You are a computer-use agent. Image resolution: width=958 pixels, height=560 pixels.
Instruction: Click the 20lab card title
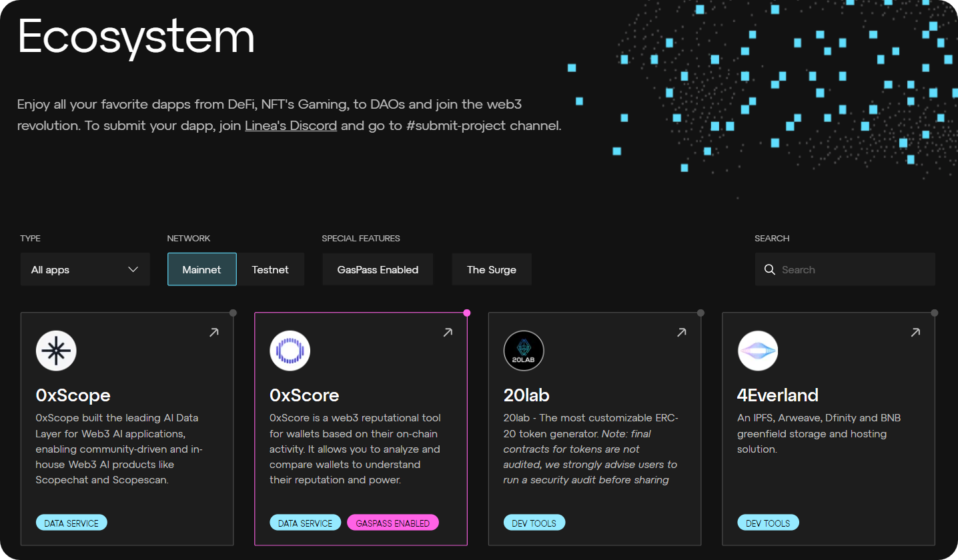click(x=526, y=395)
